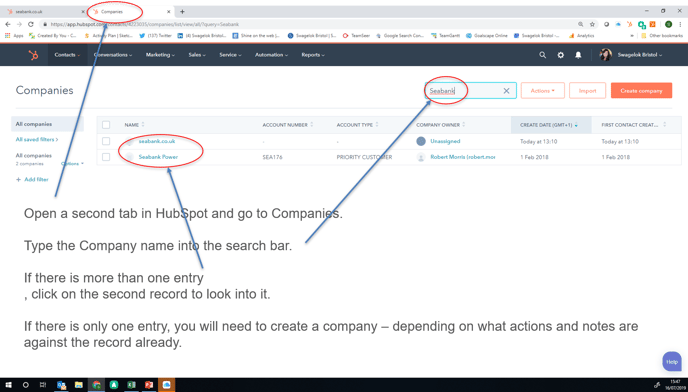Open Other bookmarks folder
688x392 pixels.
click(x=662, y=36)
